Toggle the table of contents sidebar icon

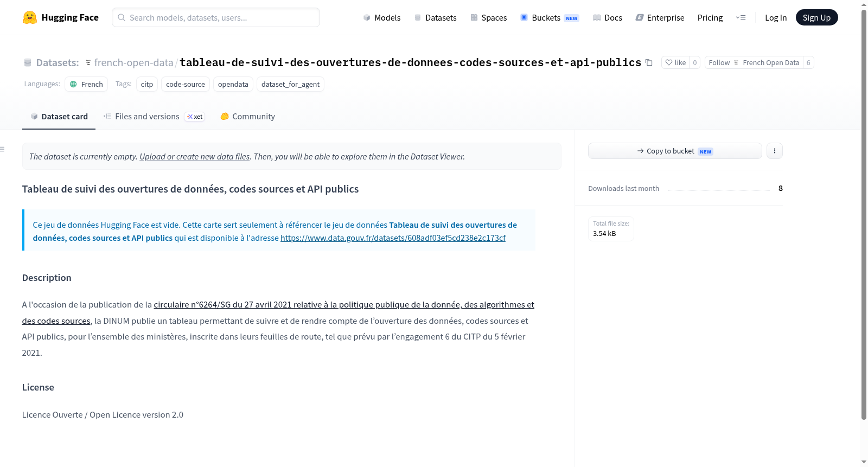point(3,149)
